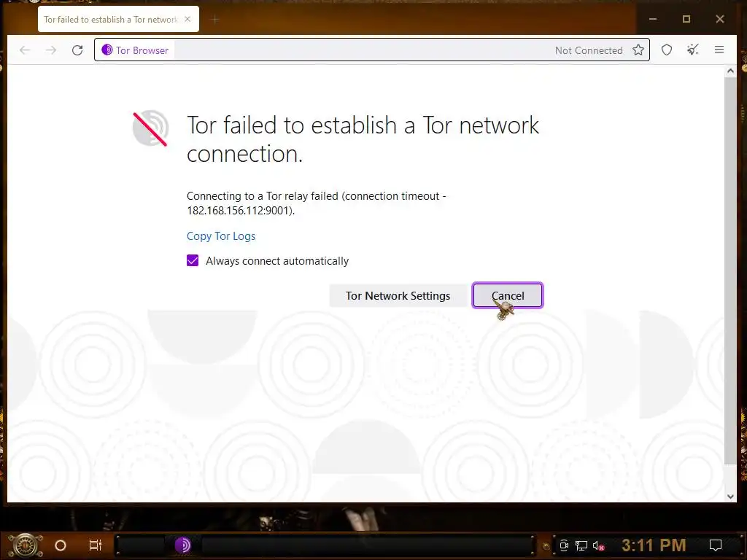Viewport: 747px width, 560px height.
Task: Click the New Identity broom icon
Action: pyautogui.click(x=693, y=50)
